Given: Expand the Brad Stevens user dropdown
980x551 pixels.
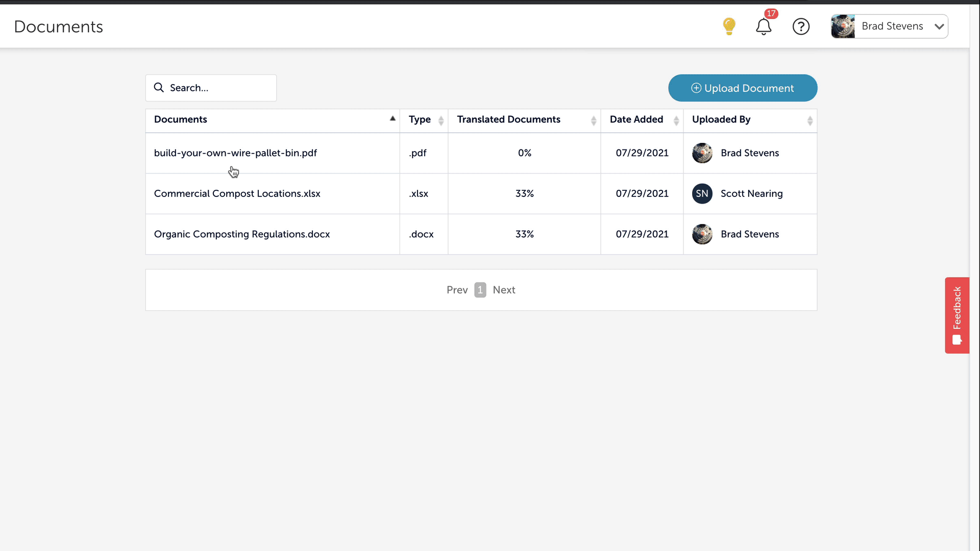Looking at the screenshot, I should [x=939, y=27].
